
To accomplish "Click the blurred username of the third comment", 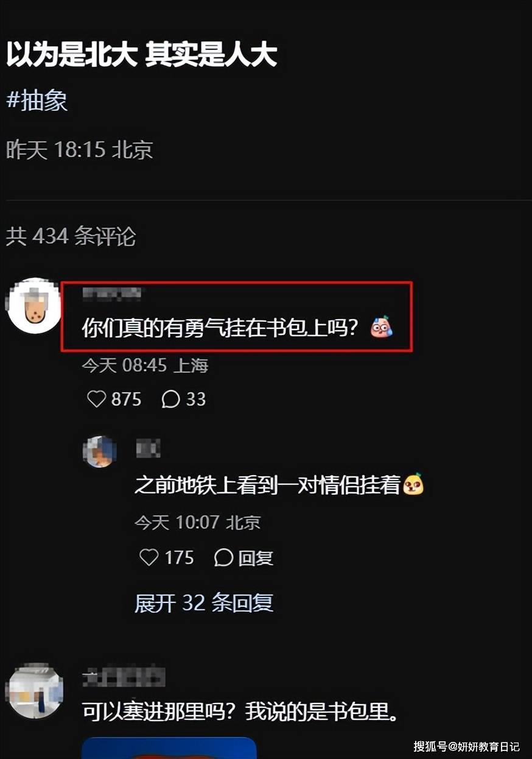I will coord(124,677).
